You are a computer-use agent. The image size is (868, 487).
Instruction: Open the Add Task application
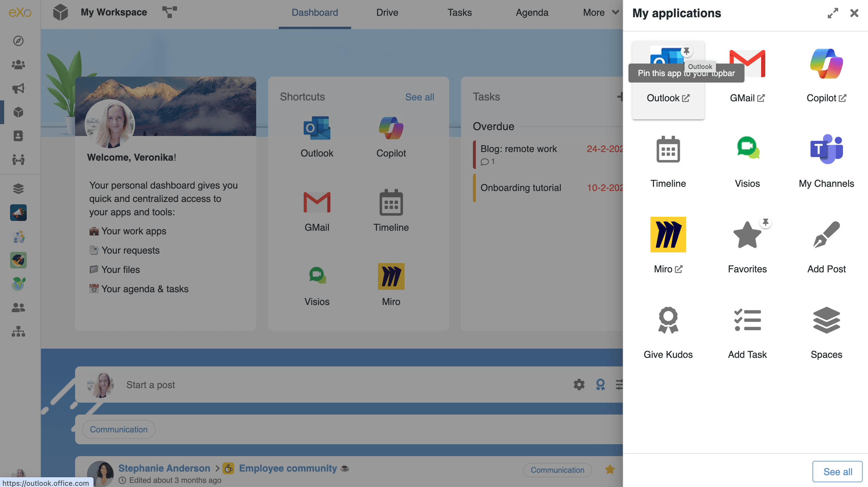tap(747, 320)
